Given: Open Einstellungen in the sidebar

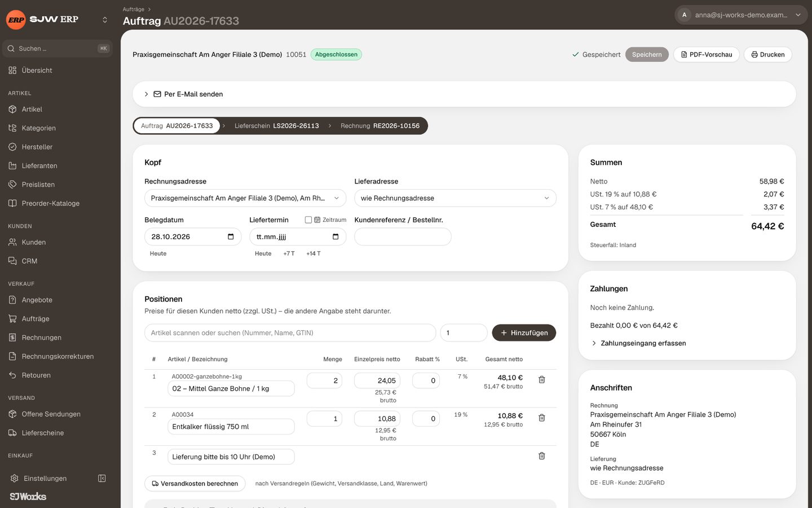Looking at the screenshot, I should pos(45,479).
